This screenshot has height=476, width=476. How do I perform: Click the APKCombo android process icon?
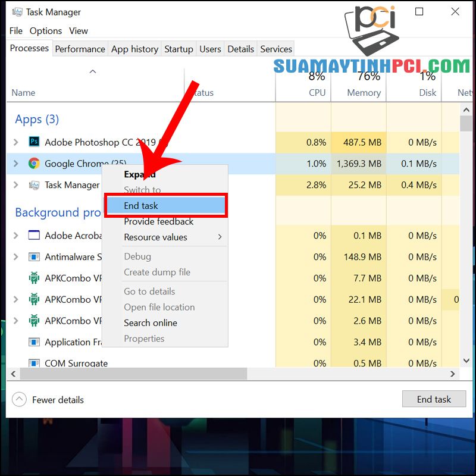[33, 278]
